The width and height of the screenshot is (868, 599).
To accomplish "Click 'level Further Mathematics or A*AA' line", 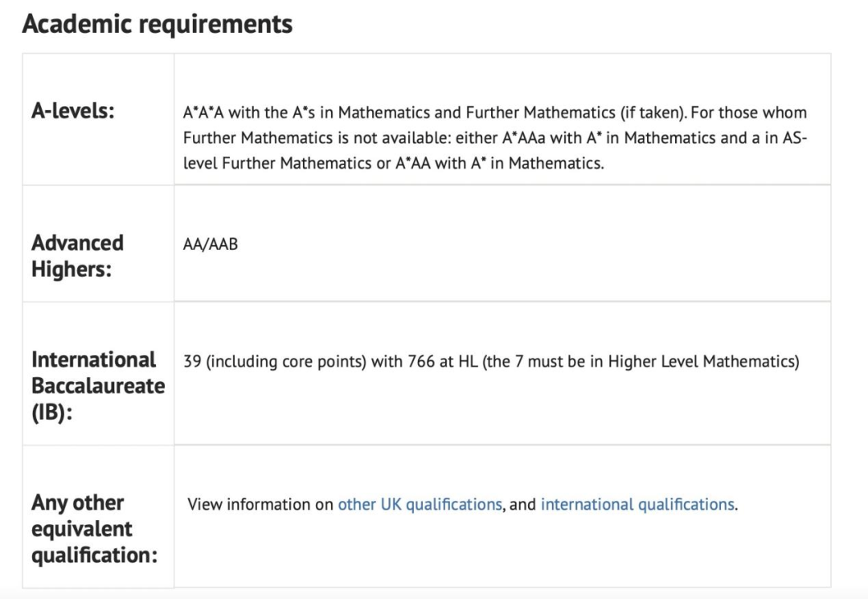I will coord(307,163).
